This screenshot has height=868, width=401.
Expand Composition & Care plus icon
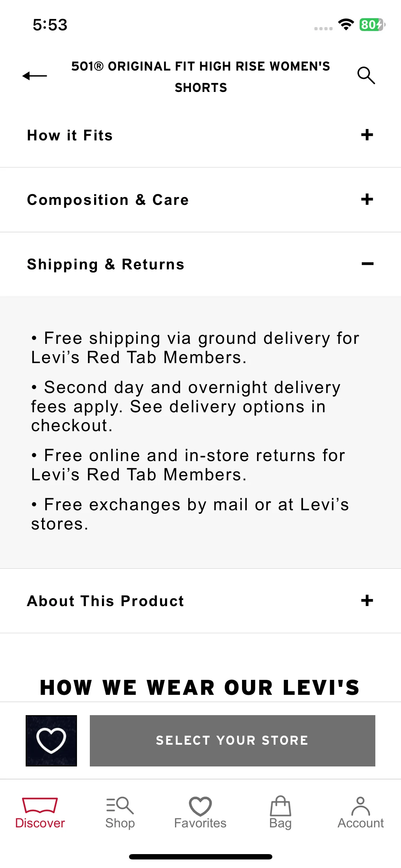tap(367, 200)
